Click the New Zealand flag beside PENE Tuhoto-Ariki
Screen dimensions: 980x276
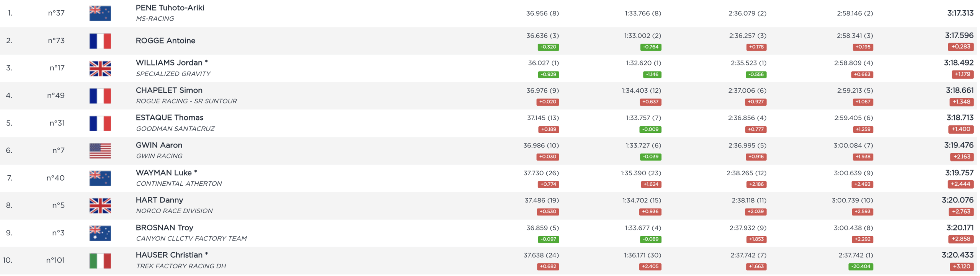pyautogui.click(x=100, y=13)
